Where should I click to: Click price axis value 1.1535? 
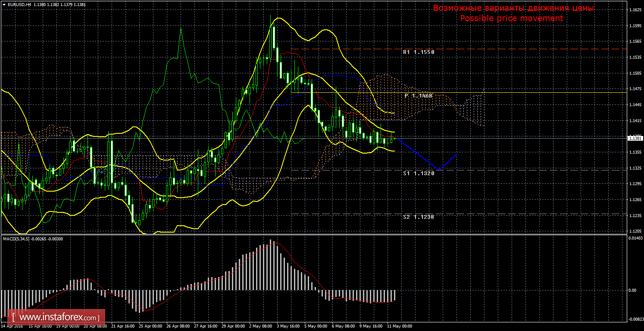(636, 57)
